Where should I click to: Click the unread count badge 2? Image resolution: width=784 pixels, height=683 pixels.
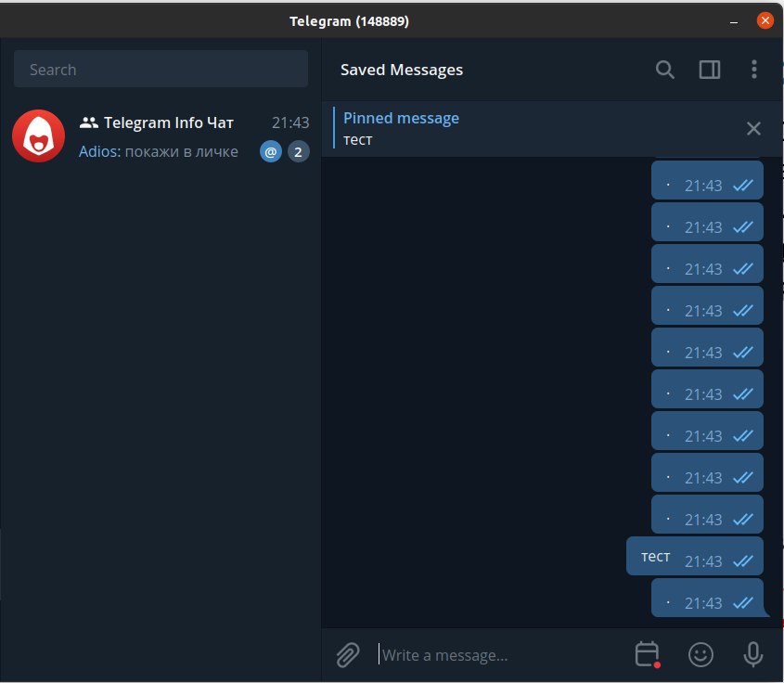[x=298, y=152]
